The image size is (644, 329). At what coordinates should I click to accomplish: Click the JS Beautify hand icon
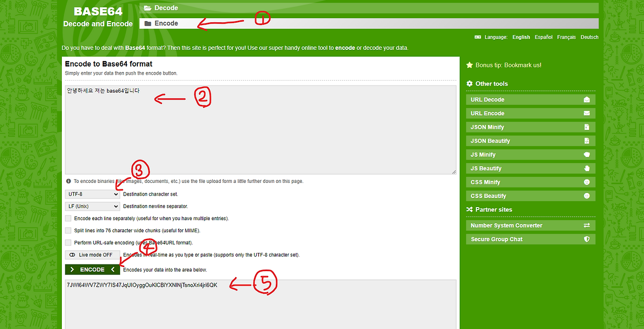pos(587,169)
